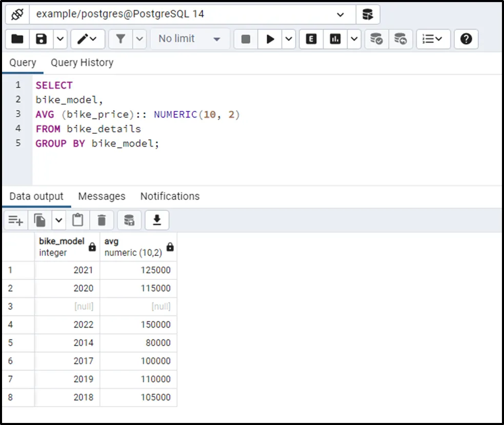Viewport: 504px width, 425px height.
Task: Switch to the Query History tab
Action: pos(82,63)
